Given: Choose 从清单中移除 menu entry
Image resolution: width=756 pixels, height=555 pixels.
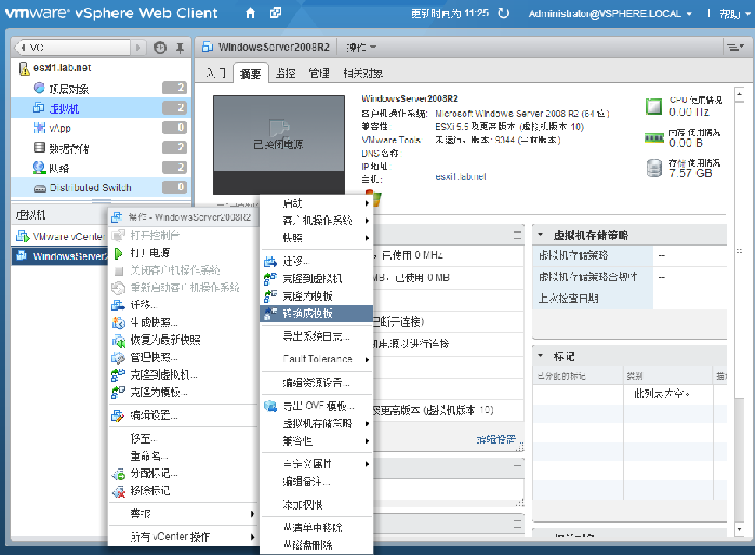Looking at the screenshot, I should [x=316, y=528].
